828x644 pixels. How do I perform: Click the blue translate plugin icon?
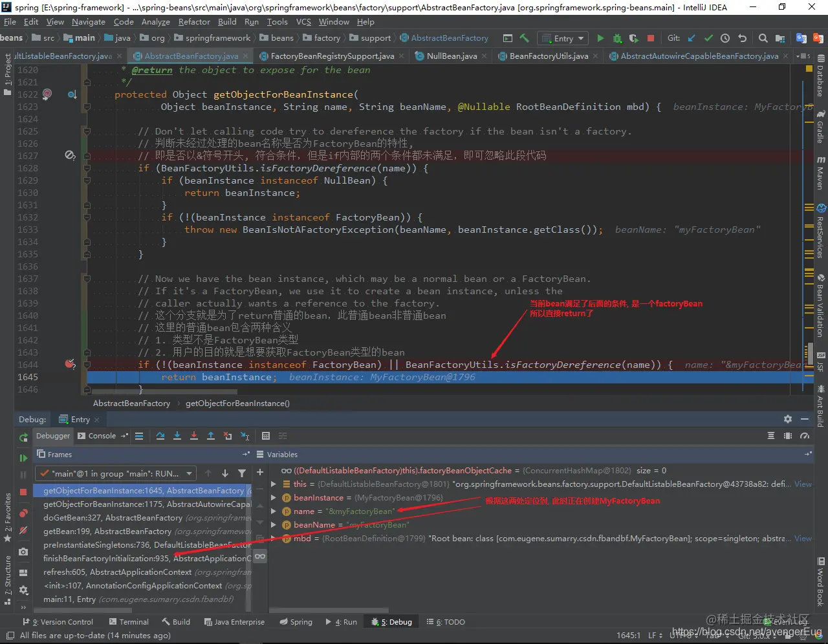pos(801,38)
